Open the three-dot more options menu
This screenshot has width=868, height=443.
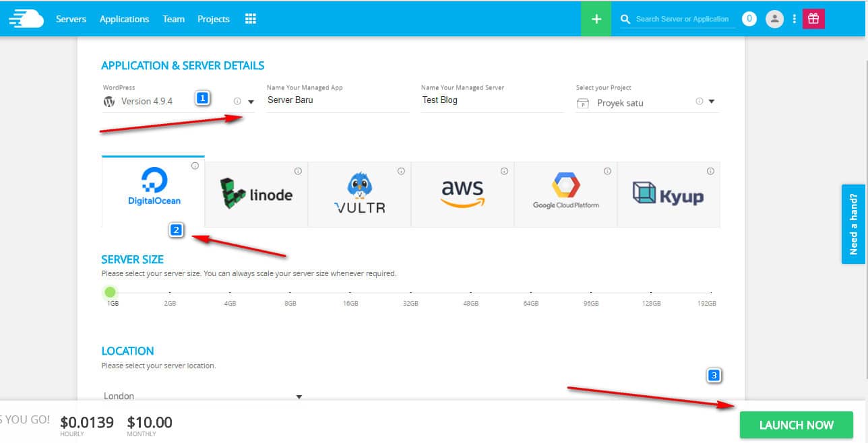point(795,19)
